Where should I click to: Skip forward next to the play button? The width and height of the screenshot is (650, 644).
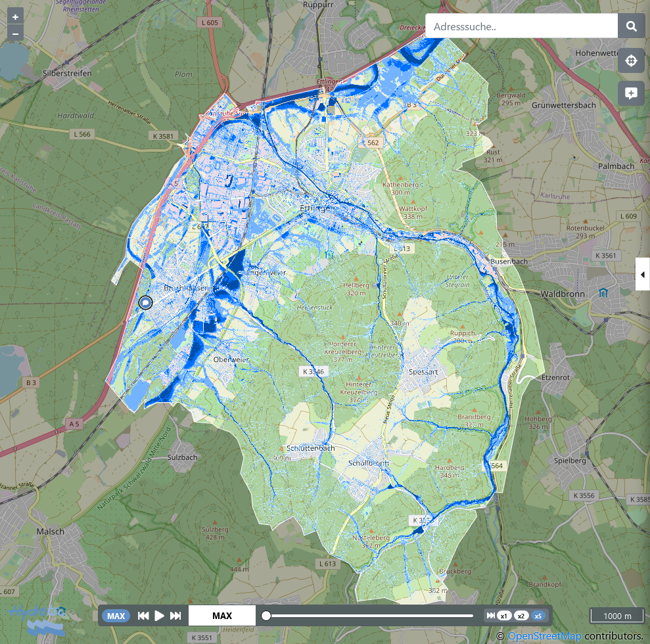click(x=175, y=616)
